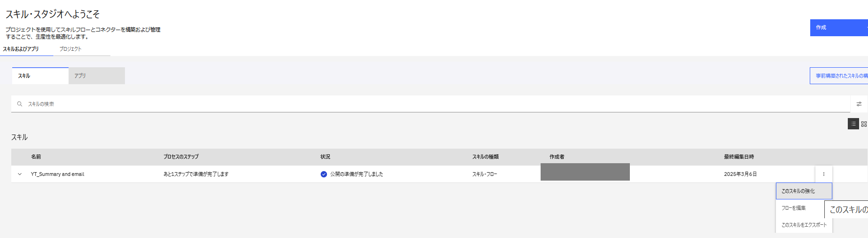Open the YT_Summary and email skill
Viewport: 868px width, 238px height.
point(58,174)
